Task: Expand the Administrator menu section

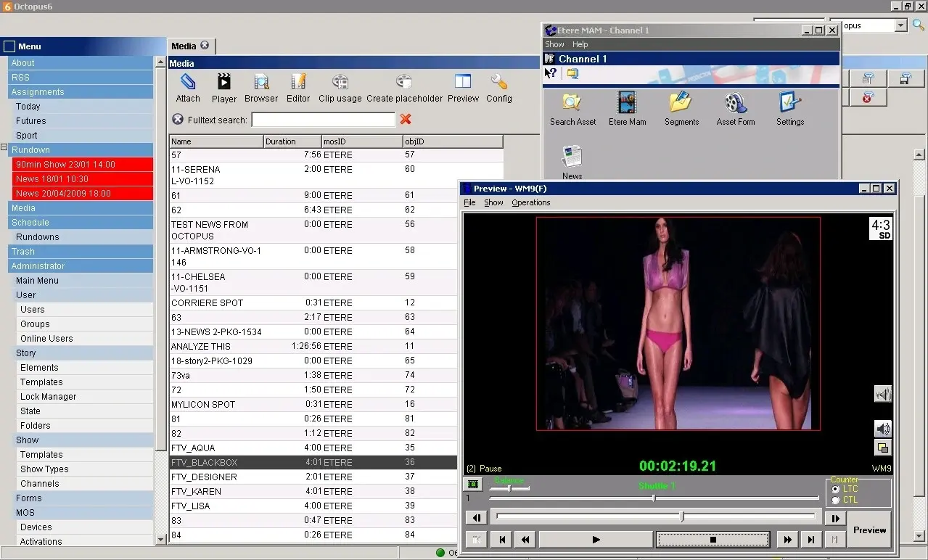Action: pyautogui.click(x=38, y=266)
